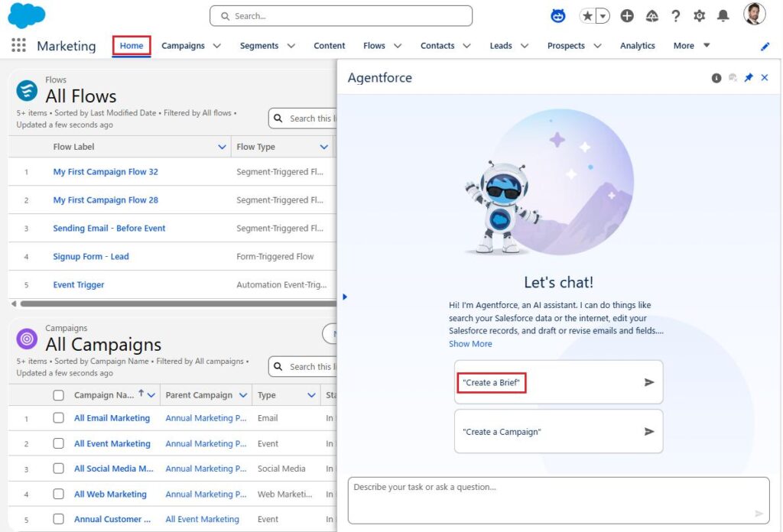Open the Notifications bell icon
Screen dimensions: 783x532
point(723,16)
